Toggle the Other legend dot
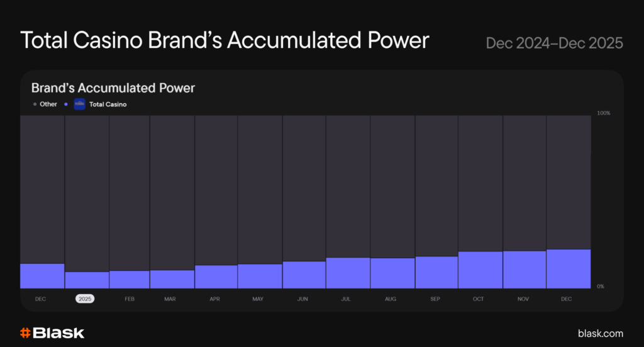Image resolution: width=644 pixels, height=347 pixels. click(x=35, y=105)
